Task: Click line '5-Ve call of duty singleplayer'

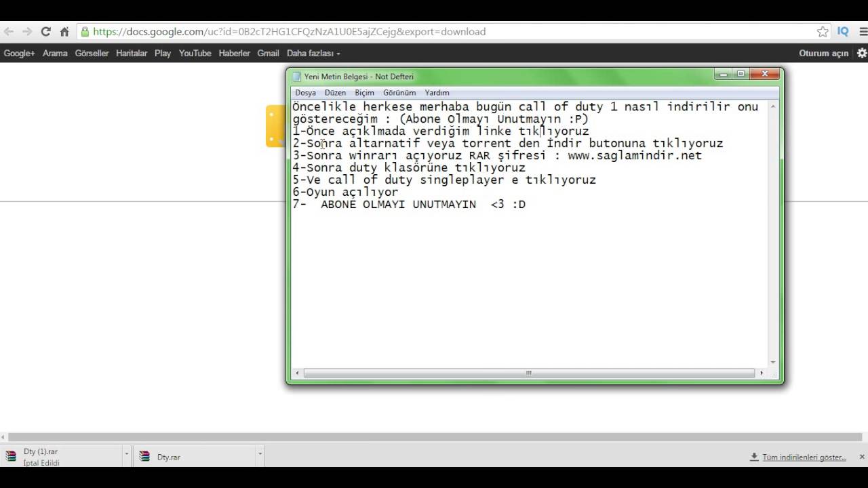Action: [x=444, y=180]
